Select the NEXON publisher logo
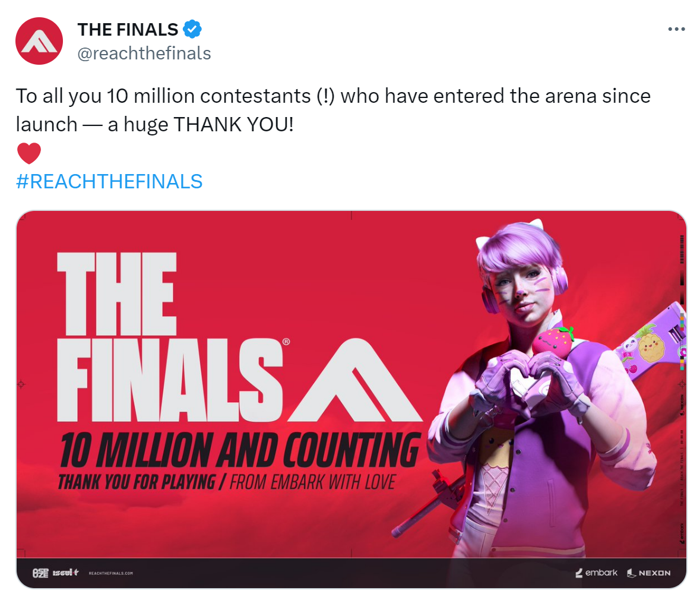 click(650, 572)
